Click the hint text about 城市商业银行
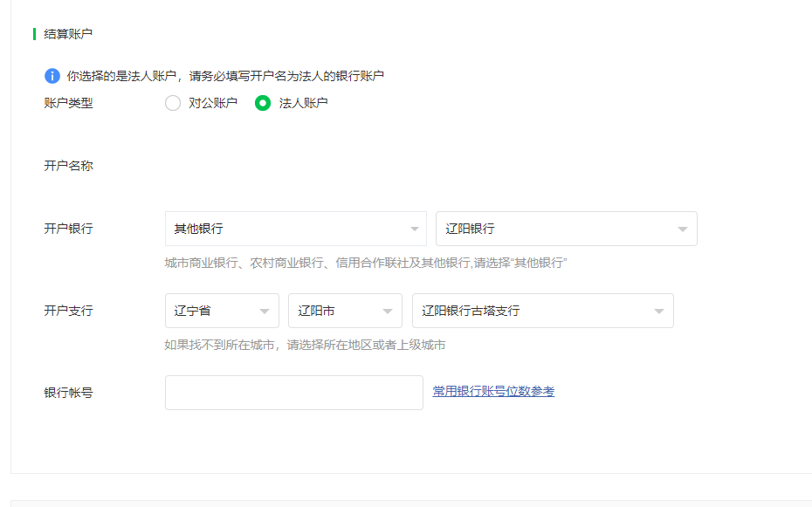Screen dimensions: 812x507 366,263
